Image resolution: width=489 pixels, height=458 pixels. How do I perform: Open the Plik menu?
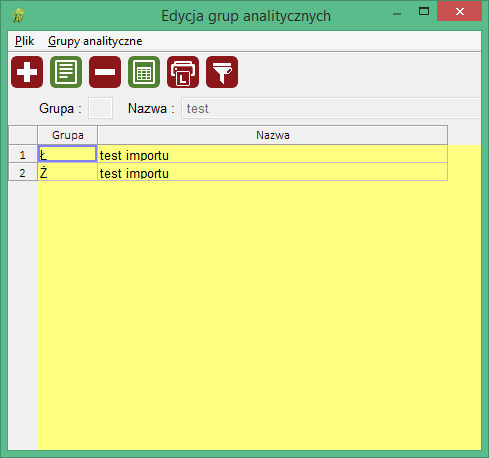pyautogui.click(x=24, y=41)
